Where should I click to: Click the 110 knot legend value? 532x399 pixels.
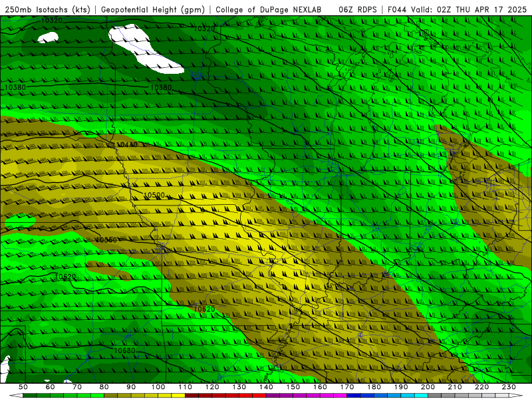(x=186, y=387)
